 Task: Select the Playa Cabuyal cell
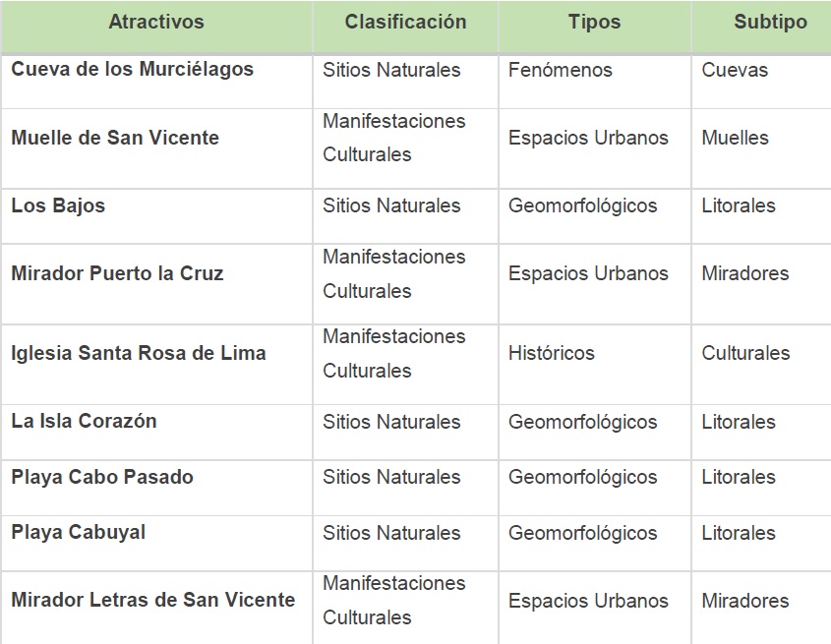[x=78, y=533]
